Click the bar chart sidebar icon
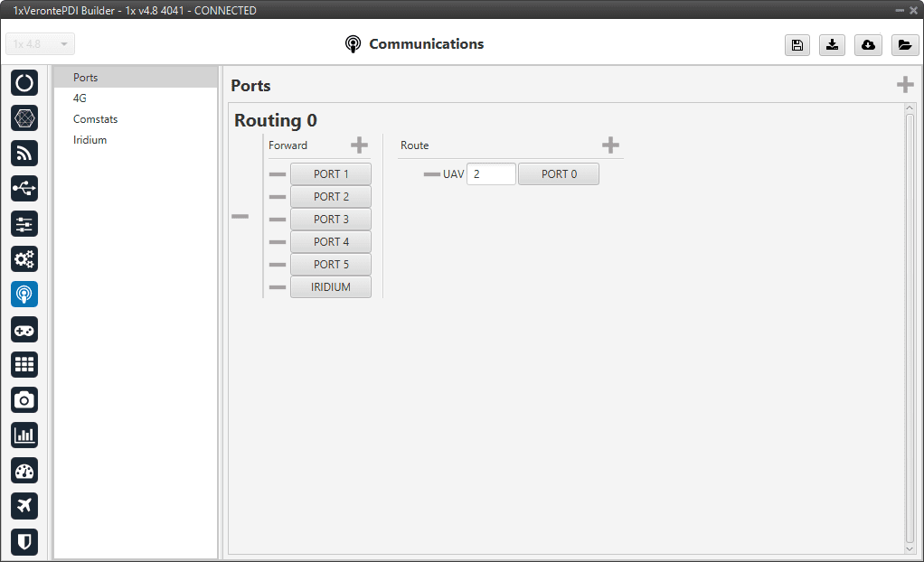The height and width of the screenshot is (562, 924). (24, 436)
